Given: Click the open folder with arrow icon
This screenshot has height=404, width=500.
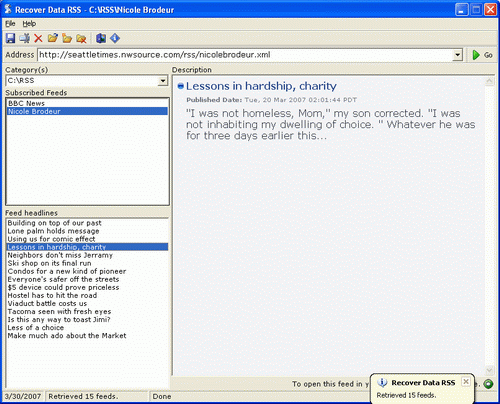Looking at the screenshot, I should pyautogui.click(x=53, y=38).
